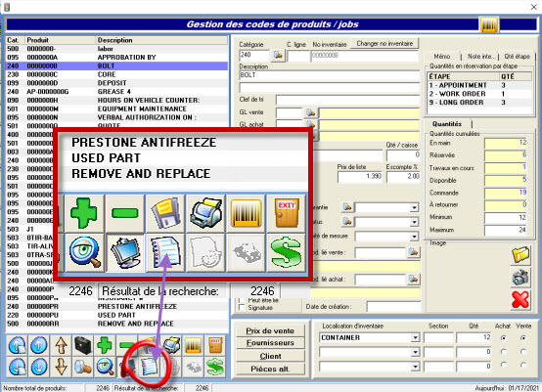Expand the garantie dropdown
Screen dimensions: 542x392
[414, 207]
